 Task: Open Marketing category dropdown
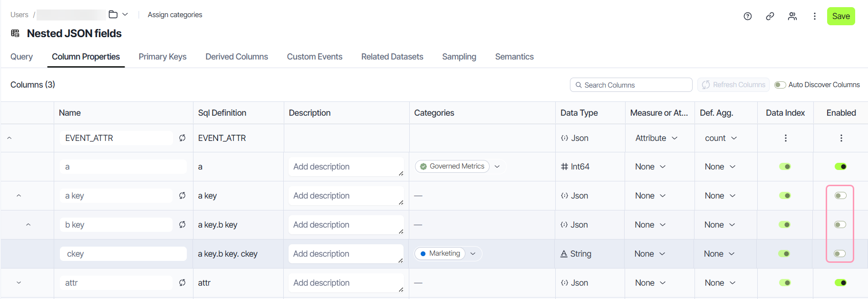point(473,254)
